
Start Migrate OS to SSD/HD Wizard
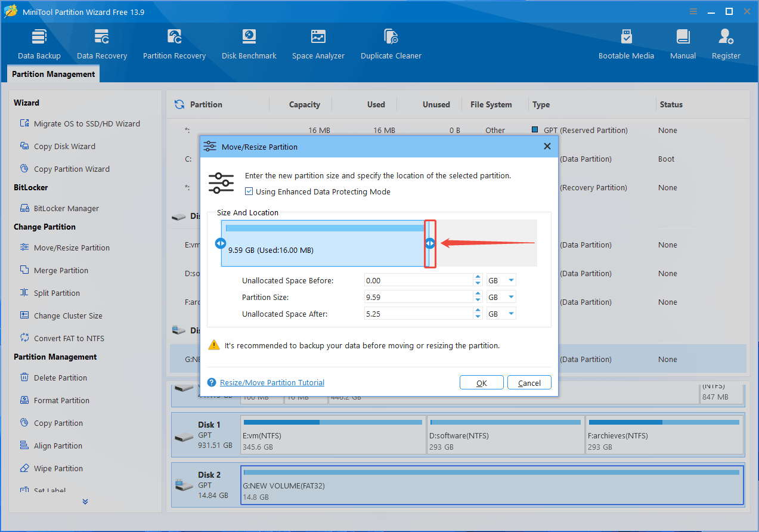click(80, 123)
